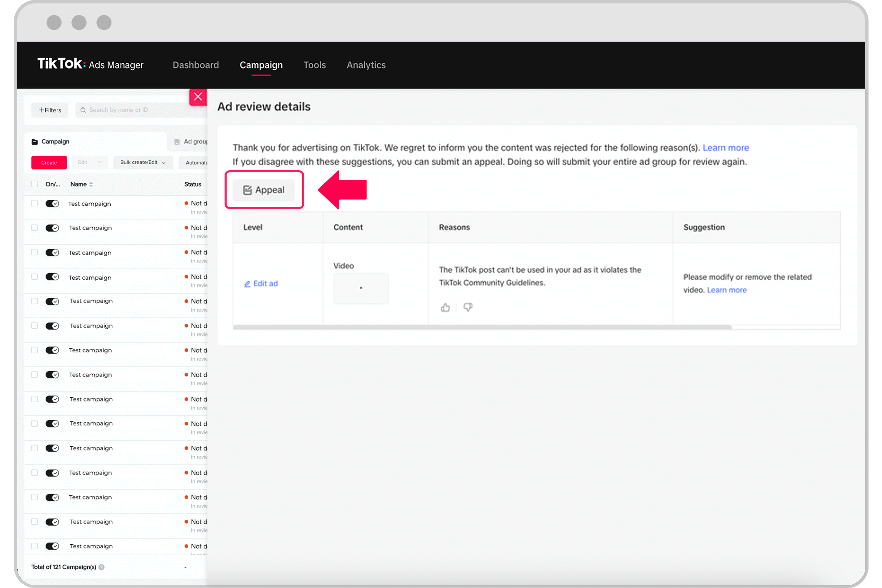Open the Dashboard navigation tab

196,65
